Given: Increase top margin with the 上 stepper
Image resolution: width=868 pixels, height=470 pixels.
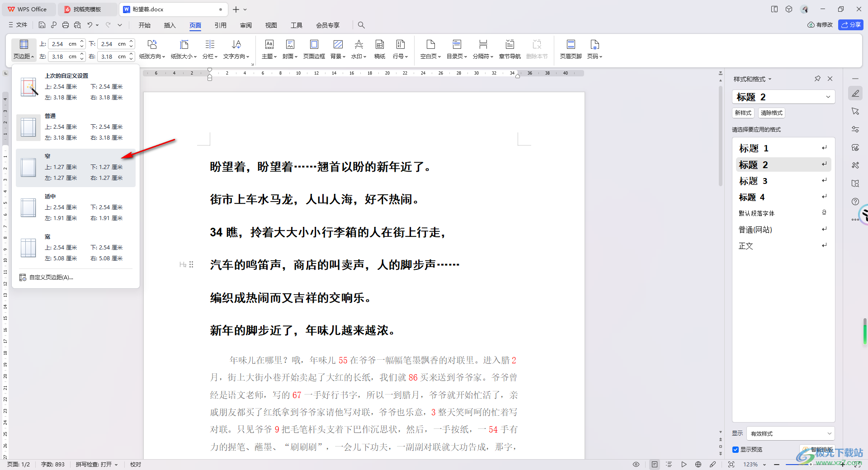Looking at the screenshot, I should click(82, 42).
